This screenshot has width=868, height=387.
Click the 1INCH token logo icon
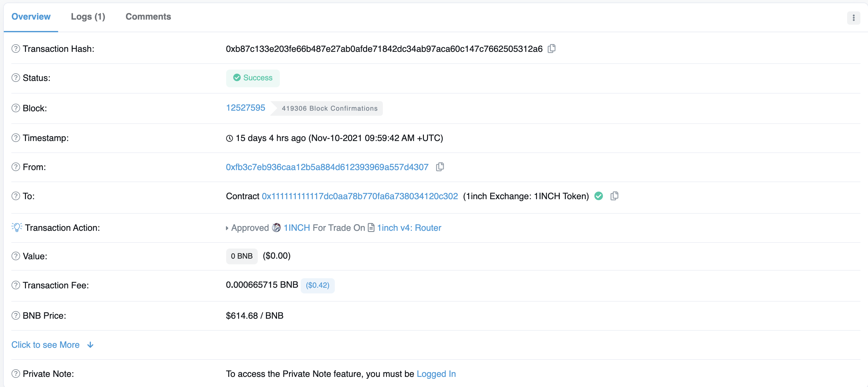click(x=276, y=228)
